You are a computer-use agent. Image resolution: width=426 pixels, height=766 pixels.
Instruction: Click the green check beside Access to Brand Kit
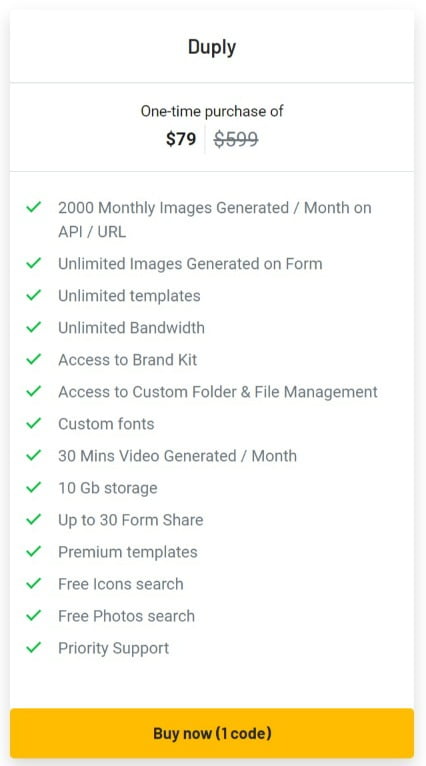(33, 360)
